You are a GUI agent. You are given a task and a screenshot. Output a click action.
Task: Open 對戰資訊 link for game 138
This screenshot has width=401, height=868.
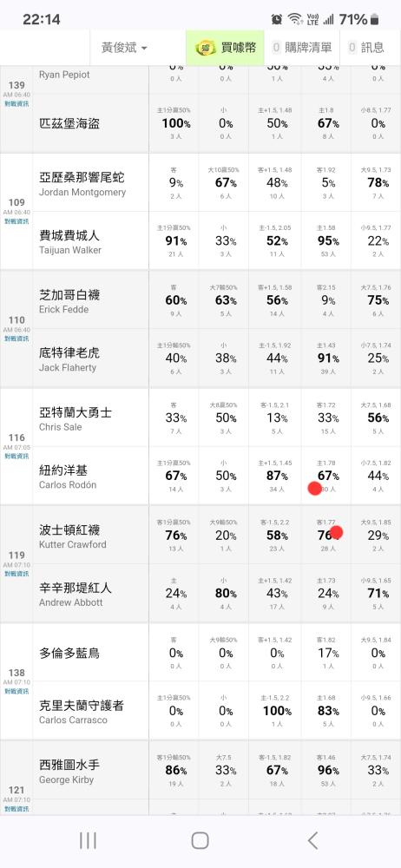click(x=16, y=691)
